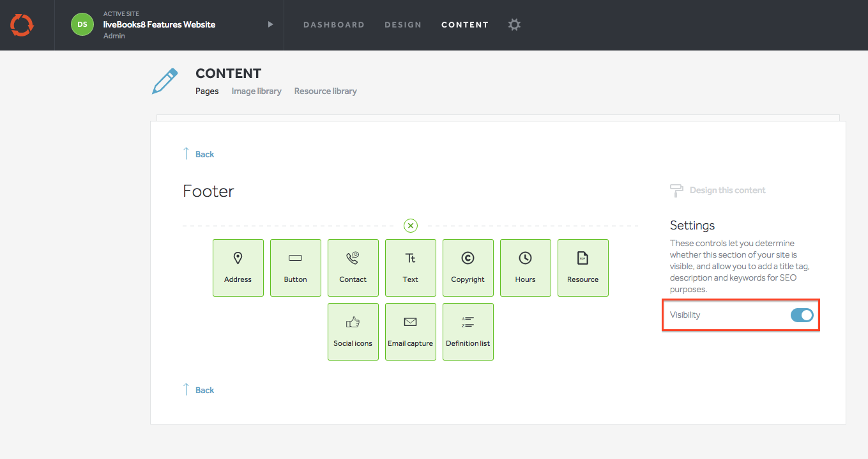Image resolution: width=868 pixels, height=459 pixels.
Task: Open the settings gear menu
Action: pos(514,25)
